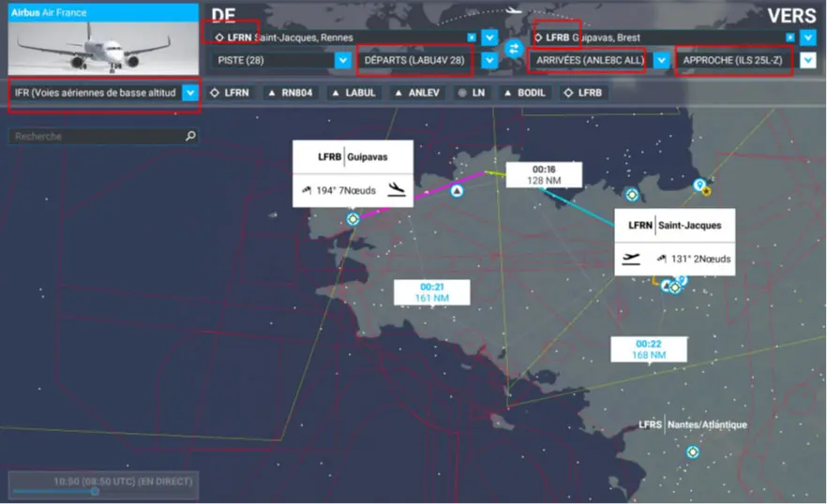Open the departure airport dropdown arrow
This screenshot has width=827, height=504.
click(490, 37)
